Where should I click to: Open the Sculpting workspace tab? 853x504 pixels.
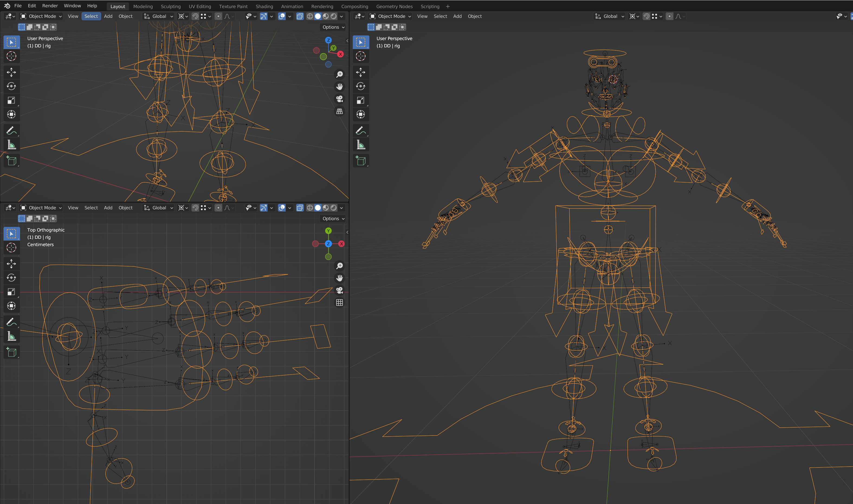pyautogui.click(x=170, y=6)
